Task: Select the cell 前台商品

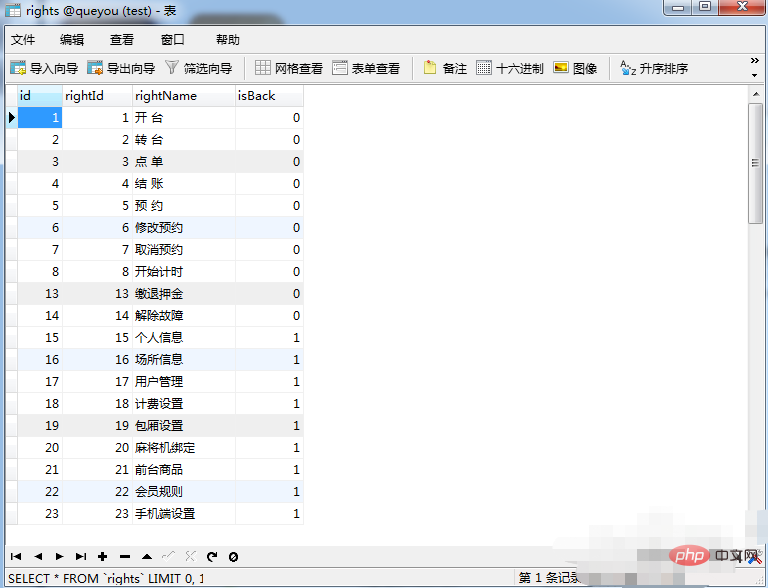Action: [184, 470]
